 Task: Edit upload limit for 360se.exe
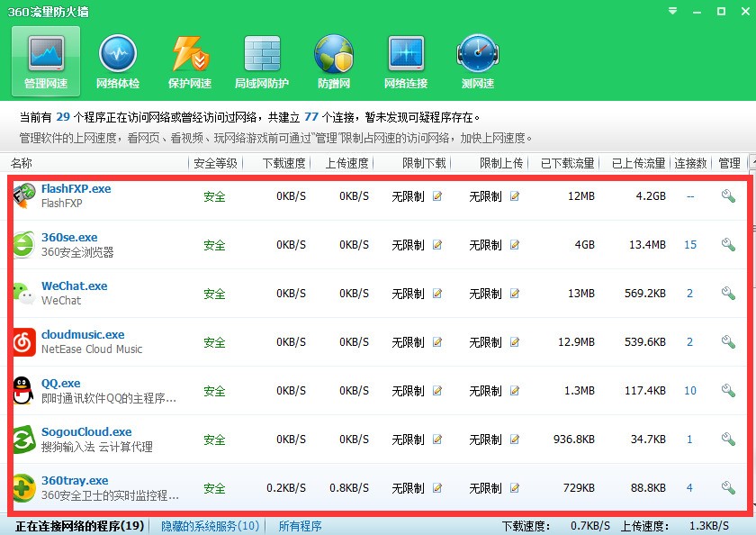click(x=515, y=245)
